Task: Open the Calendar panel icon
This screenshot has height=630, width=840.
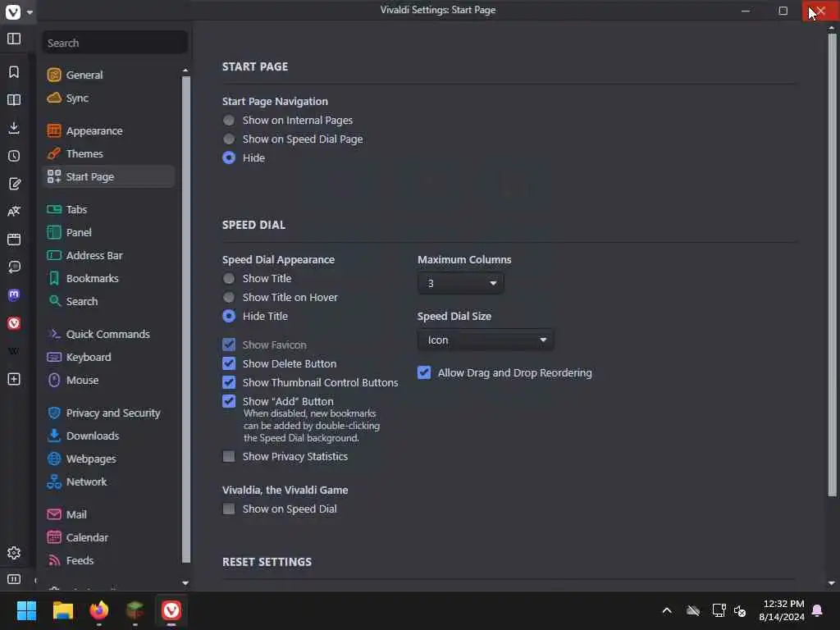Action: click(14, 239)
